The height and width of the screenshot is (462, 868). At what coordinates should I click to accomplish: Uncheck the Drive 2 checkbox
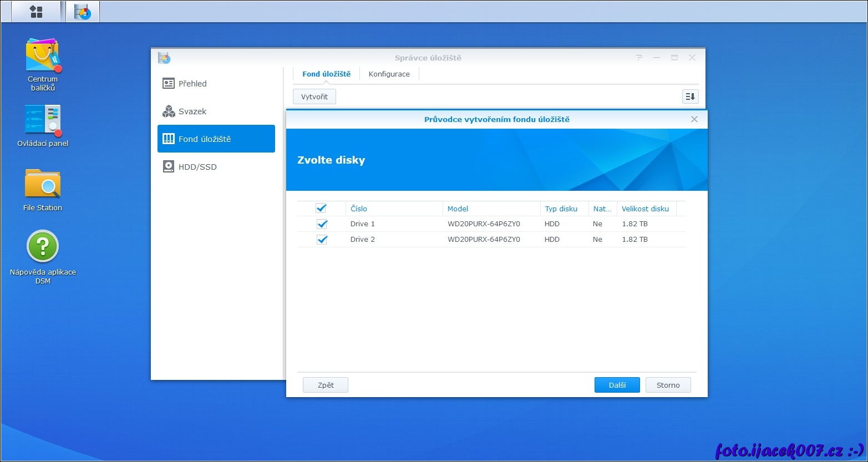tap(322, 240)
